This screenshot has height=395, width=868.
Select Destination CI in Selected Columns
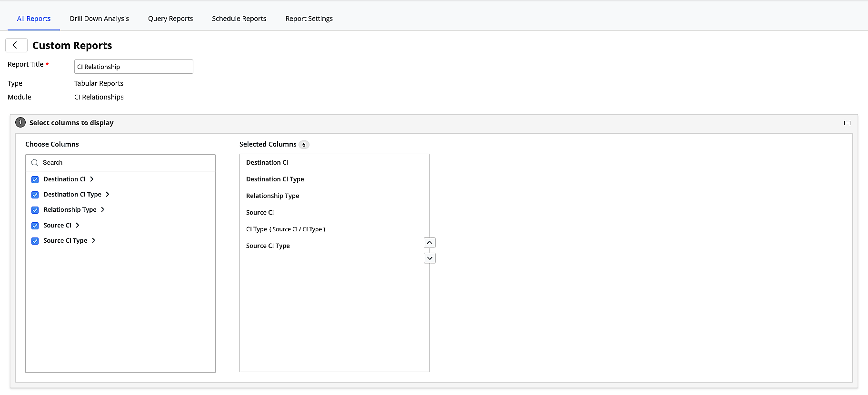coord(267,162)
